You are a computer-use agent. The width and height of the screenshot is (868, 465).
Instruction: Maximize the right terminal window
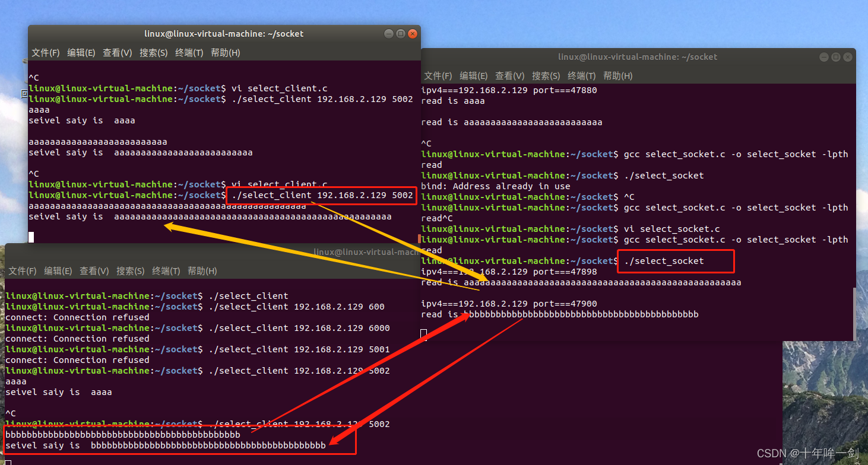(836, 57)
